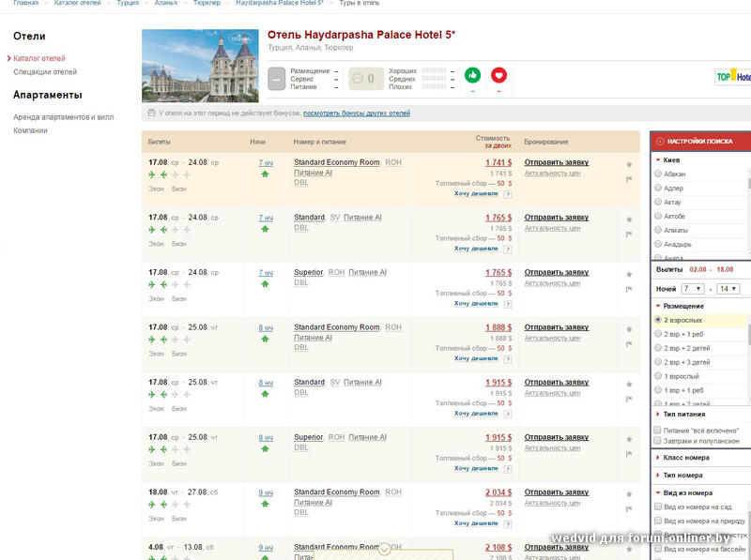The image size is (751, 560).
Task: Enable Питание "всё включено" checkbox
Action: pos(658,430)
